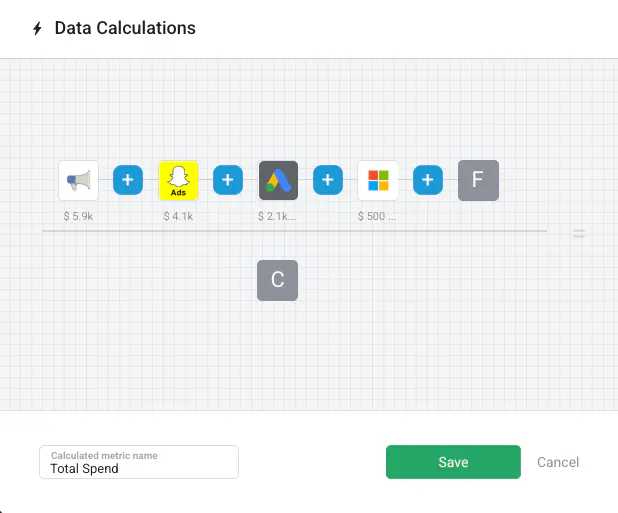Image resolution: width=618 pixels, height=513 pixels.
Task: Change plus operator between megaphone and Snapchat
Action: (128, 181)
